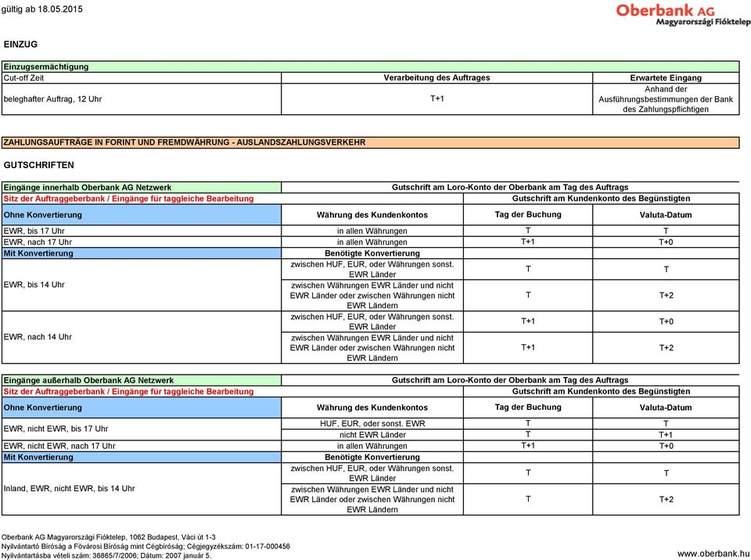Click 'Inland, EWR, nicht EWR, bis 14 Uhr'
The height and width of the screenshot is (560, 751).
pos(142,489)
